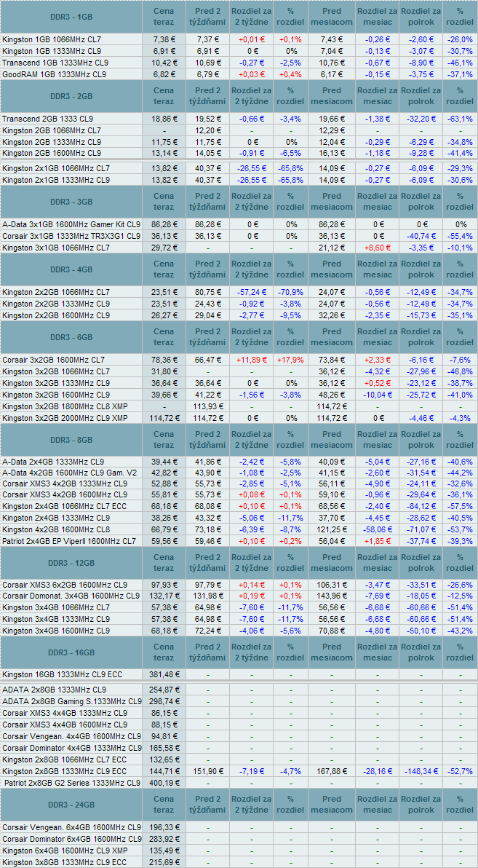Click Corsair Dominator 6x4GB 1600MHz CL9 name
The height and width of the screenshot is (868, 478).
coord(71,838)
